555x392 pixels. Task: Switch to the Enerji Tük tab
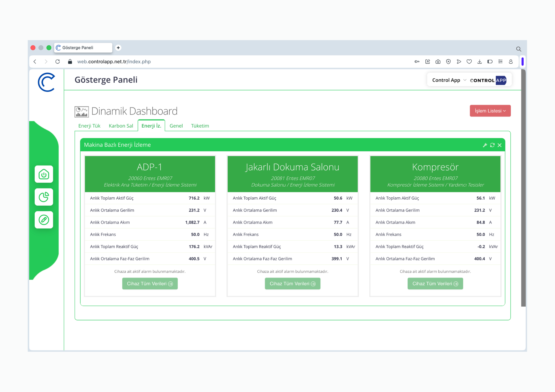89,126
